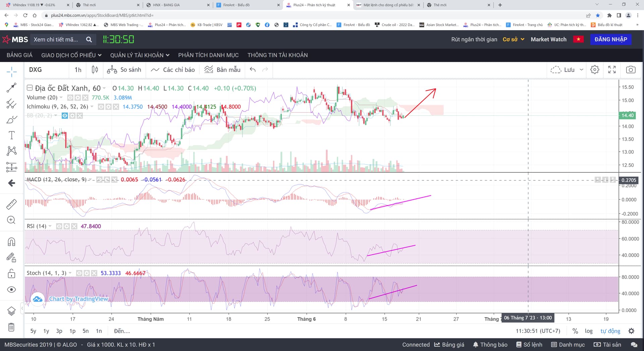Remove the RSI indicator
Screen dimensions: 644x351
(x=74, y=226)
